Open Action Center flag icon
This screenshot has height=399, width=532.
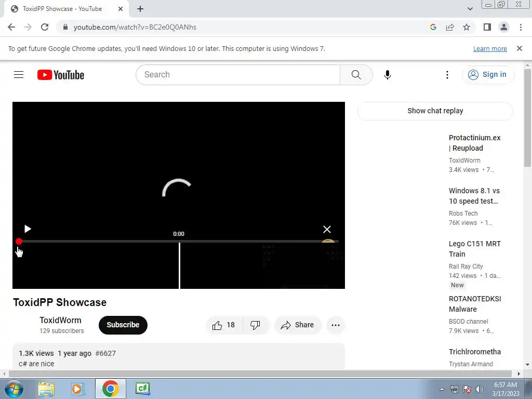click(467, 389)
